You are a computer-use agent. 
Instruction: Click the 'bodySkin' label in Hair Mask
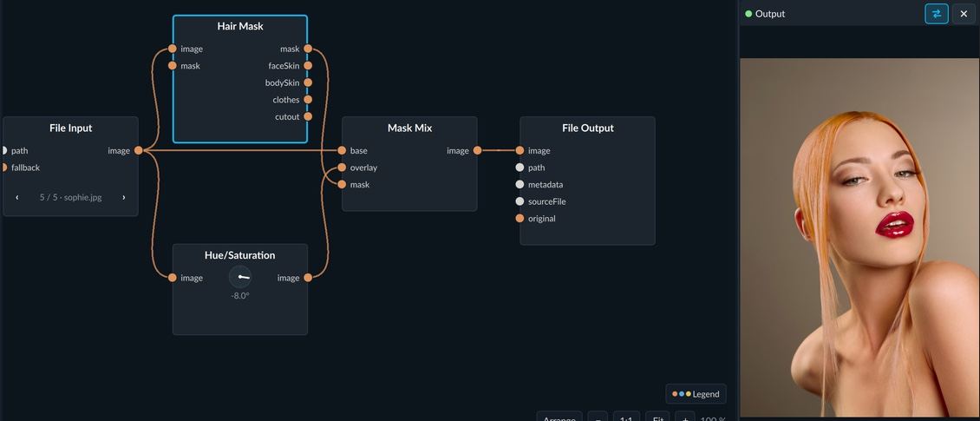click(283, 82)
